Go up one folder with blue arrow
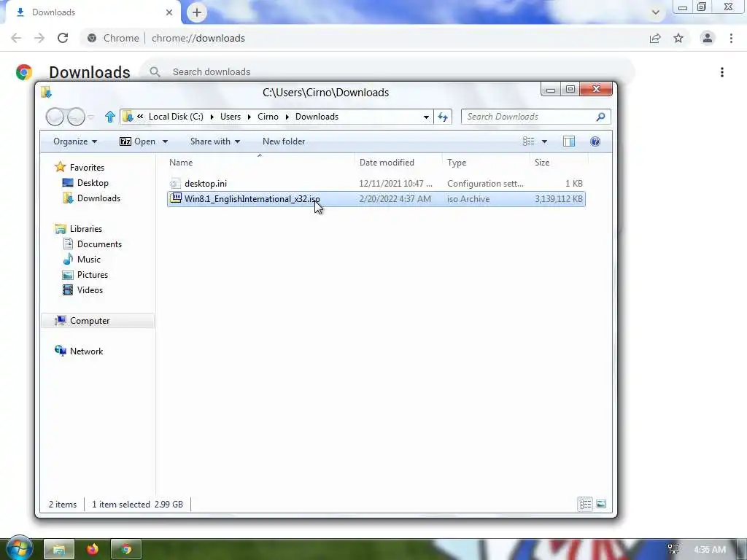The height and width of the screenshot is (560, 747). (110, 117)
